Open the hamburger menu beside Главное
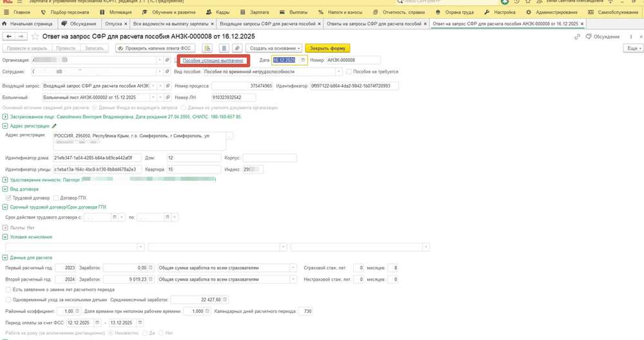The width and height of the screenshot is (644, 340). tap(6, 12)
